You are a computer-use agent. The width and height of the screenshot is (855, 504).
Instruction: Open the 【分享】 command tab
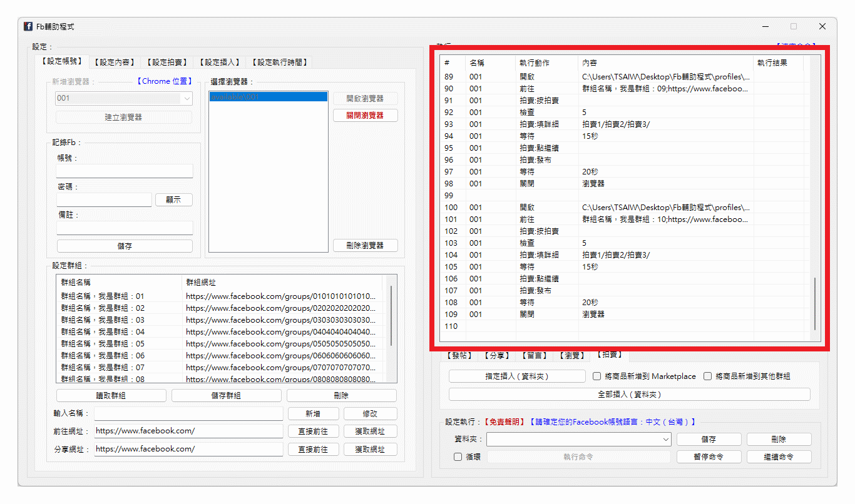coord(497,355)
